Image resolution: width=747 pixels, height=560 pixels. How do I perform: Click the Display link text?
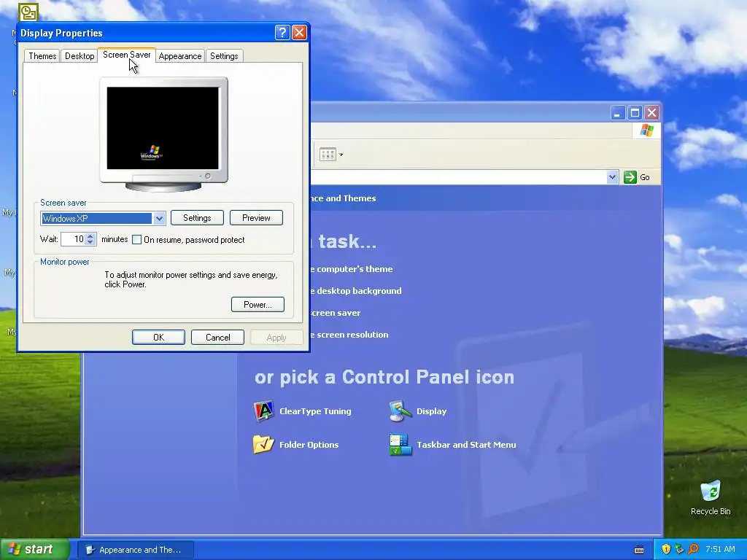[x=431, y=411]
